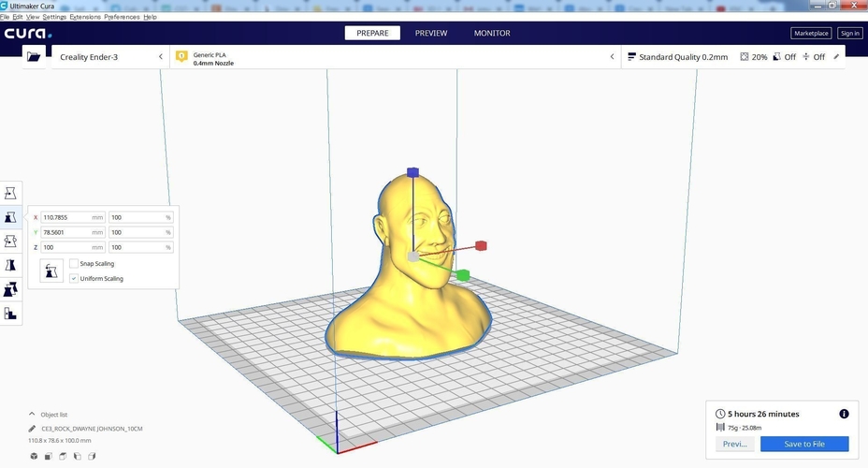
Task: Select the Per Model Settings tool
Action: click(x=10, y=289)
